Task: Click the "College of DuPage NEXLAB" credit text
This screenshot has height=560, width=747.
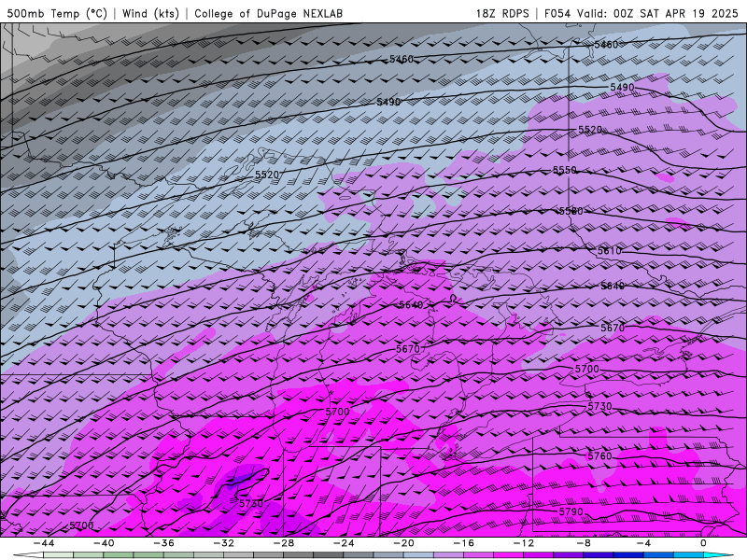Action: pyautogui.click(x=268, y=13)
